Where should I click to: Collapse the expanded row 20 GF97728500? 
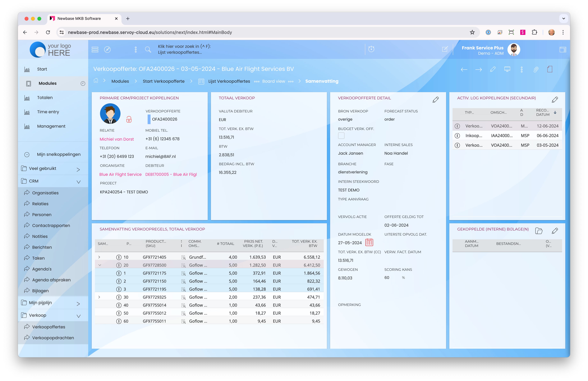tap(100, 265)
